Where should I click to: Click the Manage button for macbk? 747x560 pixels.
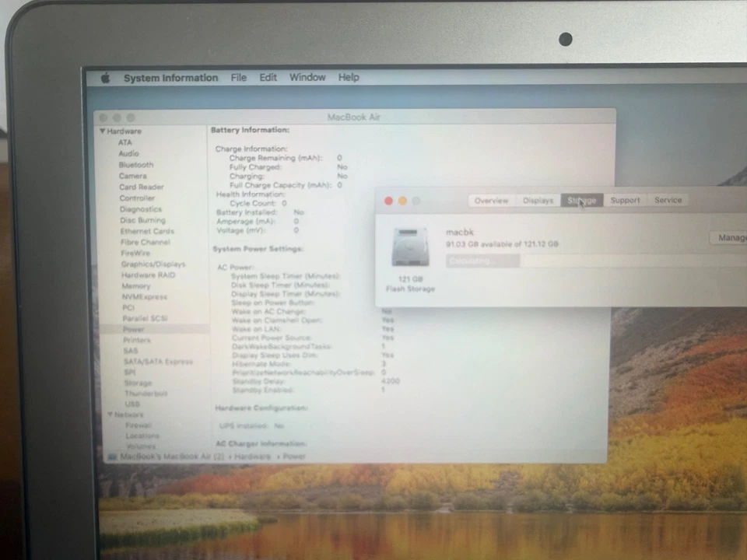[729, 238]
